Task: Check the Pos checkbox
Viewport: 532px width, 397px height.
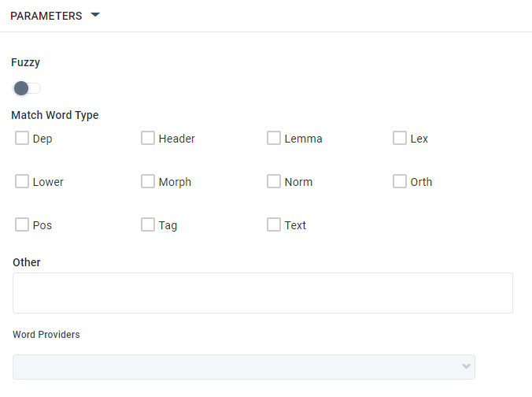Action: coord(22,225)
